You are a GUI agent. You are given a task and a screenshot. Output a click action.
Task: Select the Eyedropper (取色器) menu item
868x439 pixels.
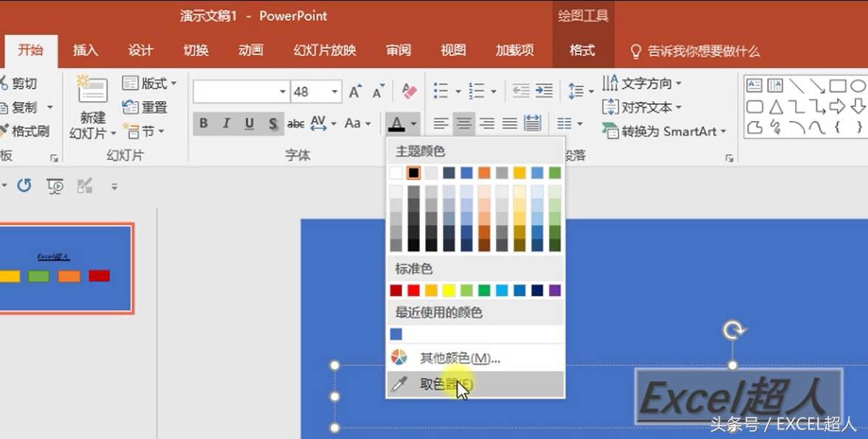click(x=475, y=384)
